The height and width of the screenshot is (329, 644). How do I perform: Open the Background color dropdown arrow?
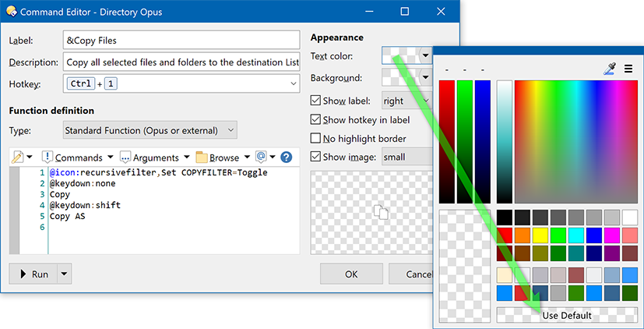(x=425, y=77)
